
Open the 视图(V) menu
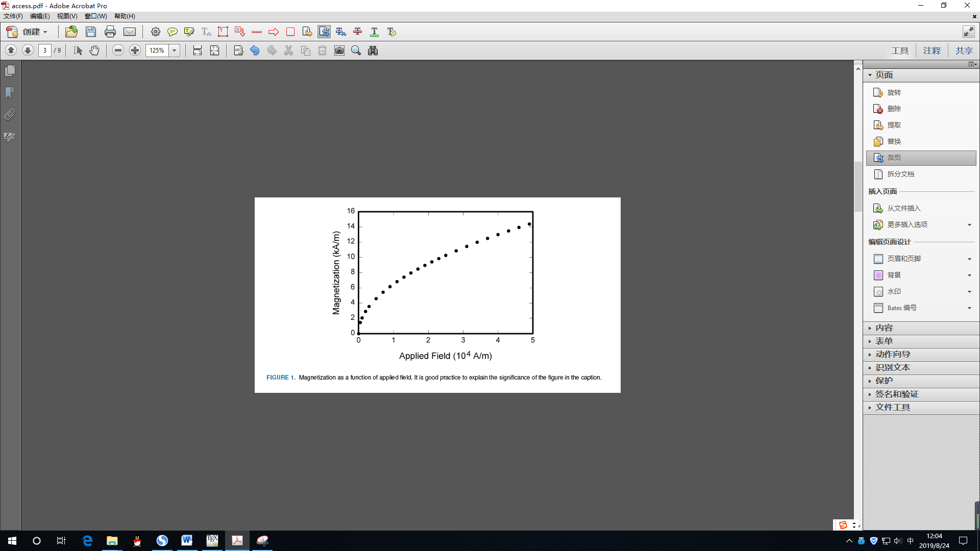point(67,16)
